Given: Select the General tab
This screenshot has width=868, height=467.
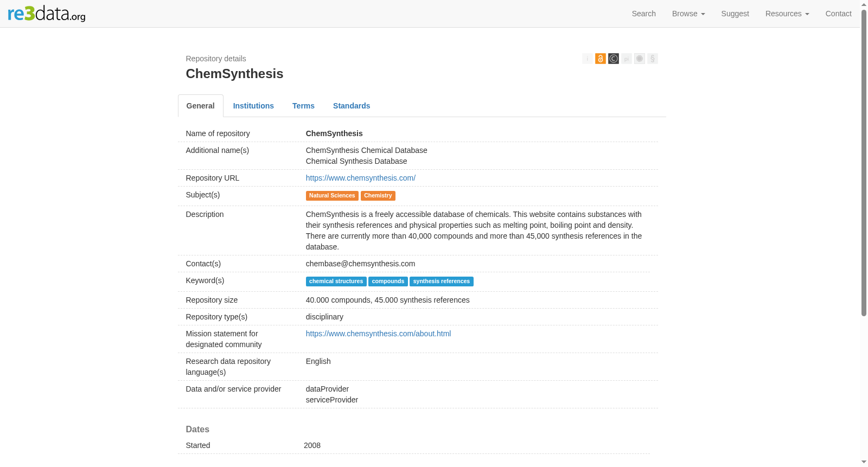Looking at the screenshot, I should 201,106.
